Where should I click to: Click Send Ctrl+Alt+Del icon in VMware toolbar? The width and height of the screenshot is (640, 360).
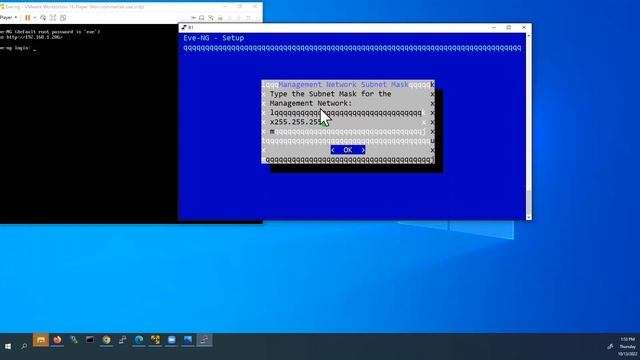43,18
